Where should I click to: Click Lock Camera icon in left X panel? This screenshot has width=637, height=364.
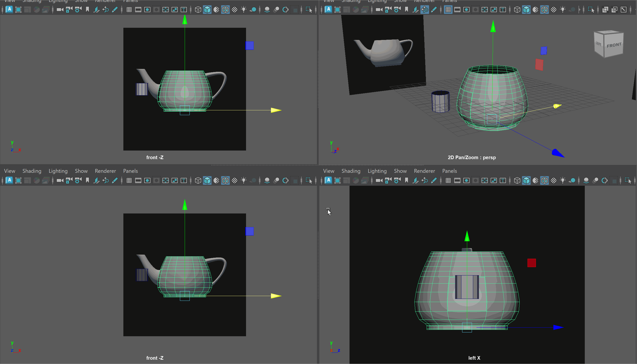[388, 180]
